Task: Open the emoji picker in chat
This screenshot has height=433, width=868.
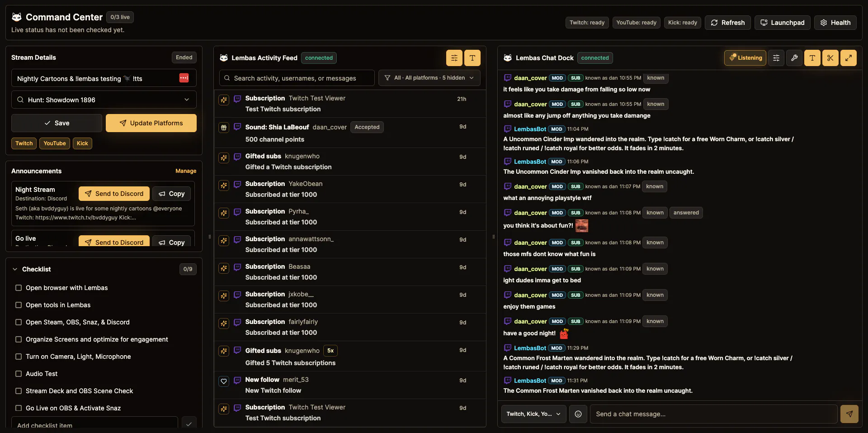Action: click(x=578, y=414)
